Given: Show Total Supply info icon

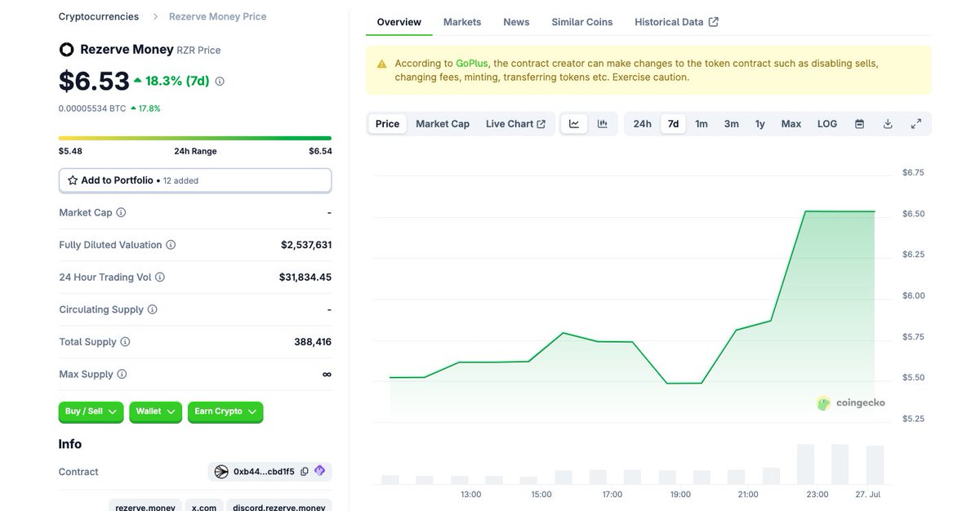Looking at the screenshot, I should [x=125, y=342].
